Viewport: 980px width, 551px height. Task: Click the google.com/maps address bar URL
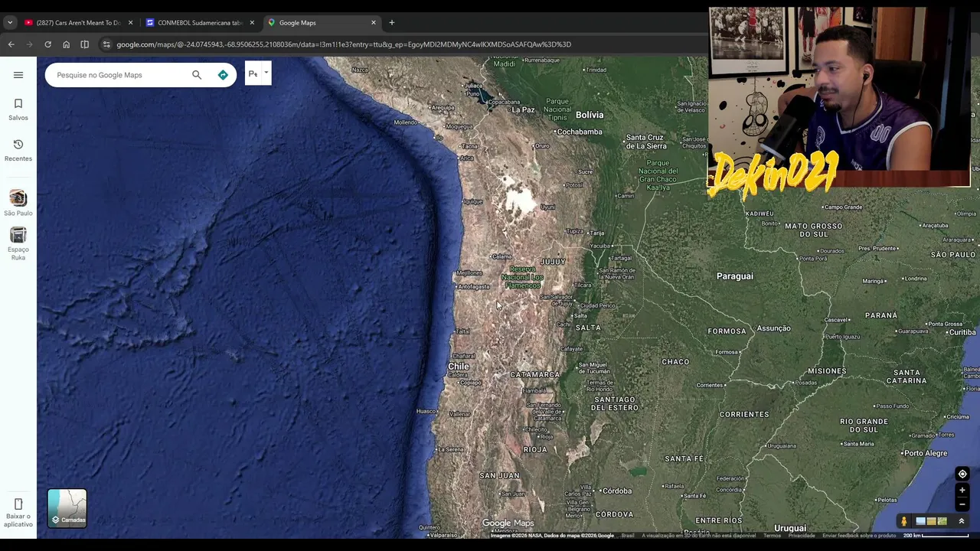click(344, 44)
